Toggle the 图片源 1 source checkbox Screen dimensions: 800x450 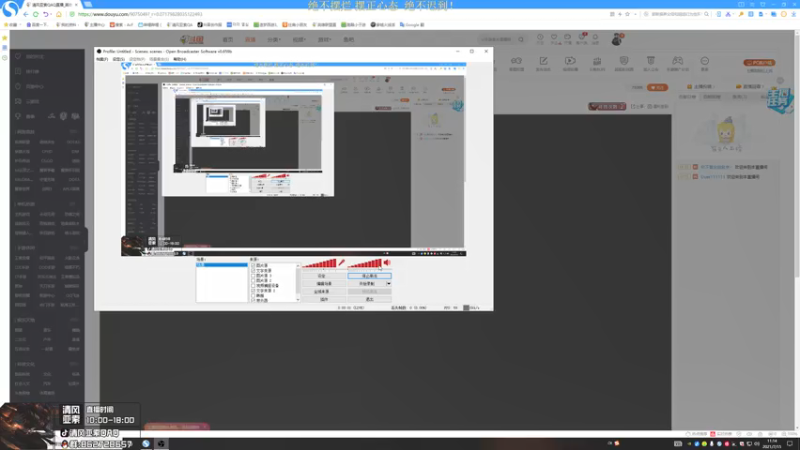[x=253, y=276]
